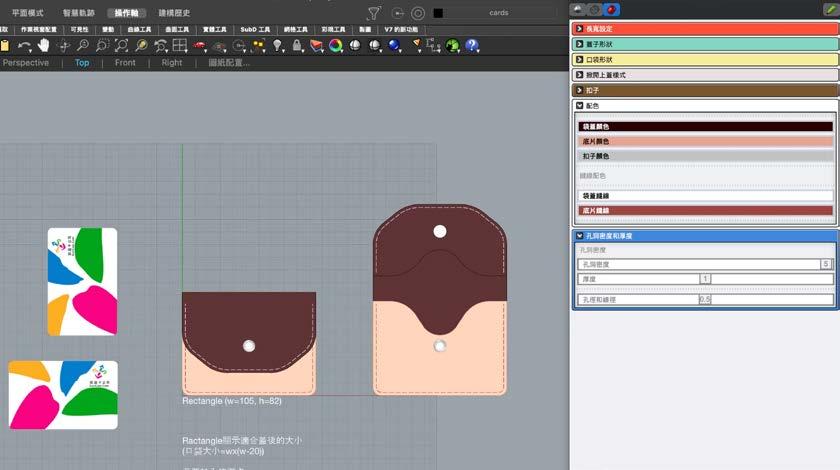Switch to the Perspective viewport tab
This screenshot has height=470, width=840.
point(25,63)
